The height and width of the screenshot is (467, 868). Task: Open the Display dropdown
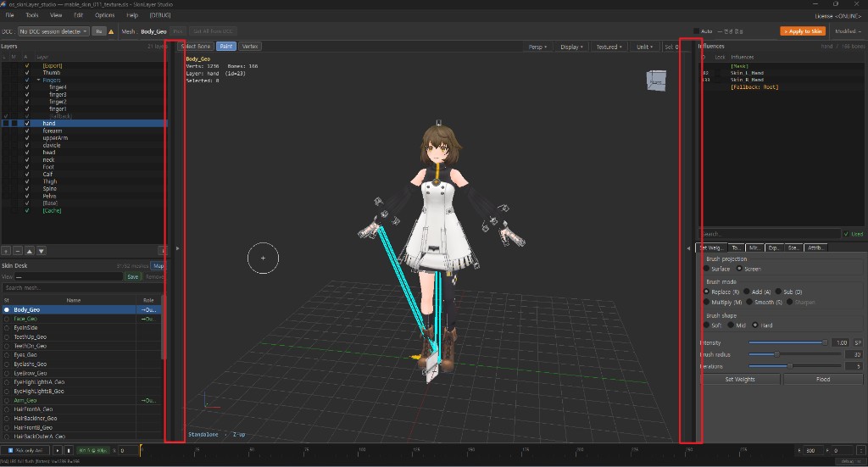coord(571,47)
